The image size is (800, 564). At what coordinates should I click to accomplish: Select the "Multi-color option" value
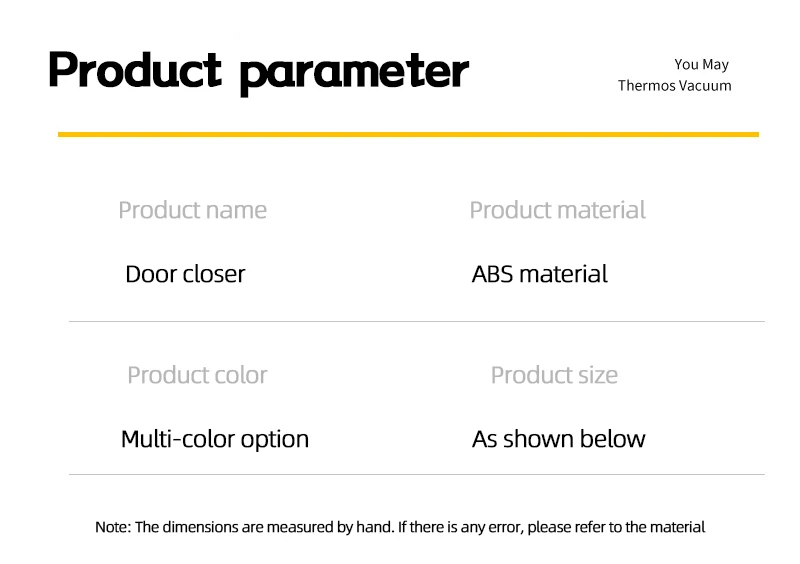pos(215,439)
